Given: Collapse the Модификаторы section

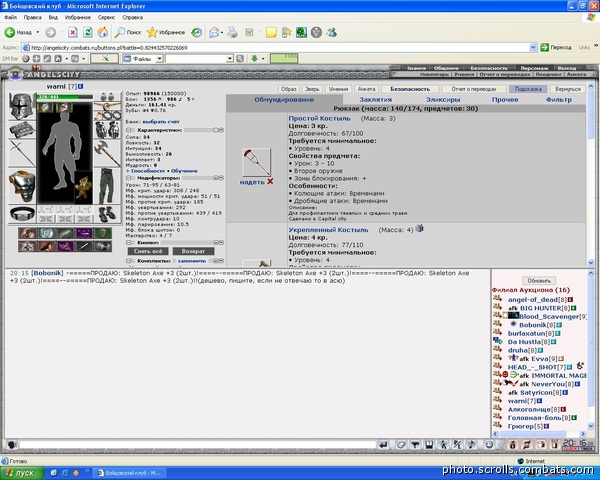Looking at the screenshot, I should point(129,178).
